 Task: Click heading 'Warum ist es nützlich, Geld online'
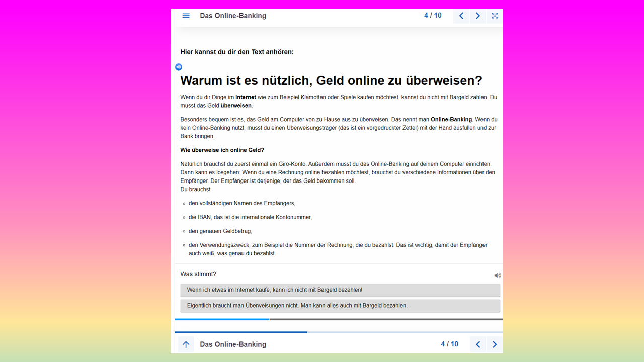[x=331, y=81]
